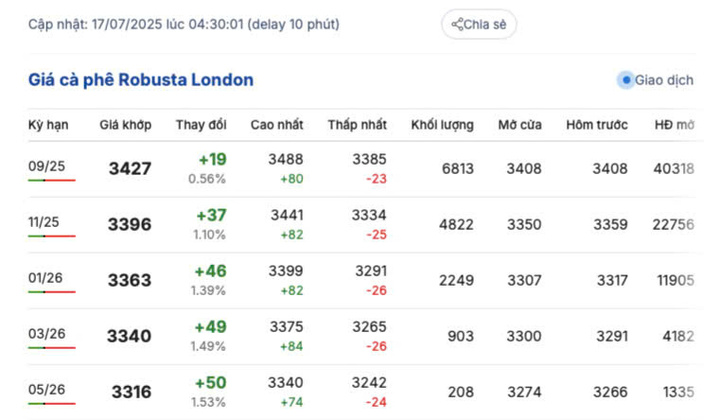Click the update timestamp text
720x420 pixels.
183,24
